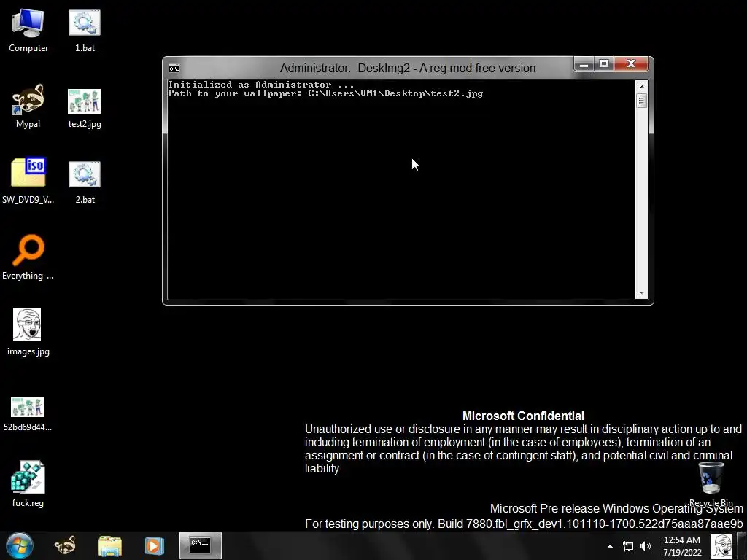Select the 52bd69d44 image file icon
Viewport: 747px width, 560px height.
pyautogui.click(x=28, y=413)
